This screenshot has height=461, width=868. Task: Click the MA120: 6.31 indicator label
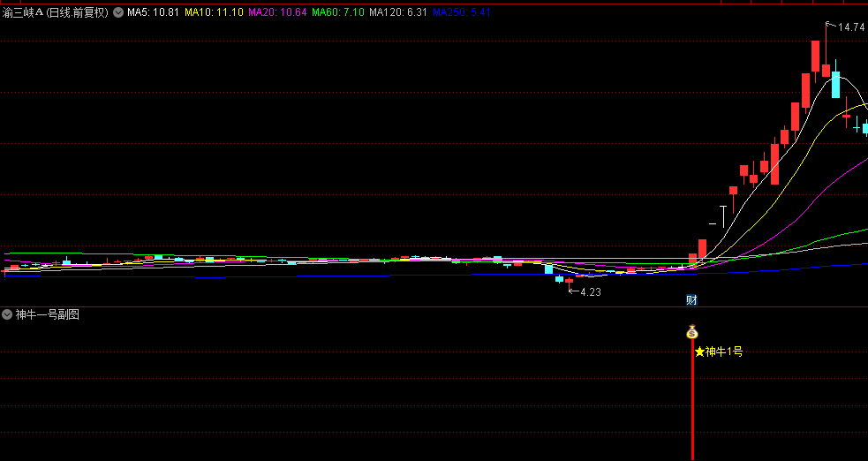point(398,12)
